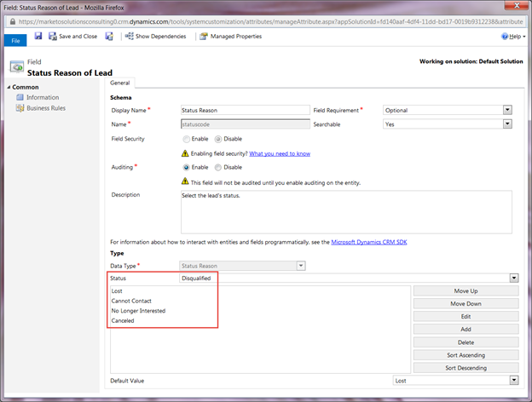Select the Disable radio for Auditing
The image size is (532, 402).
(x=217, y=168)
